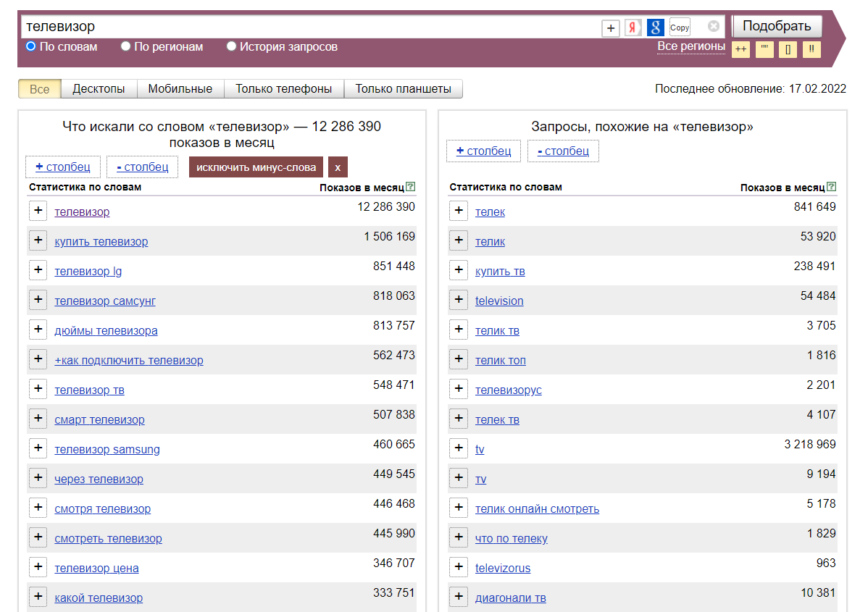Open Google search via the blue g icon

click(x=656, y=28)
